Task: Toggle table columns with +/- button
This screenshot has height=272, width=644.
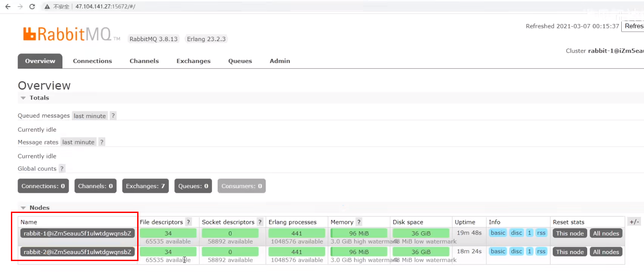Action: [x=634, y=222]
